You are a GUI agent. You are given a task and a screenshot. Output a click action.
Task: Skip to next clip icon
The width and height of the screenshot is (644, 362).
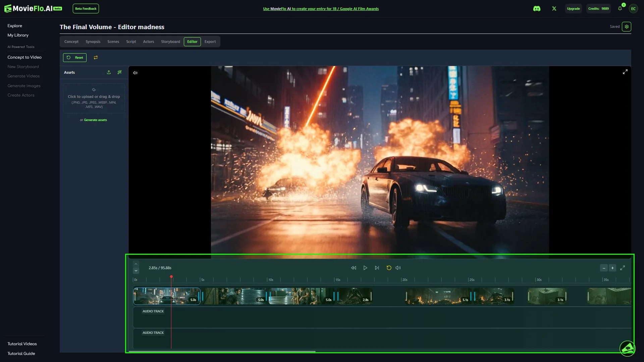[x=377, y=268]
